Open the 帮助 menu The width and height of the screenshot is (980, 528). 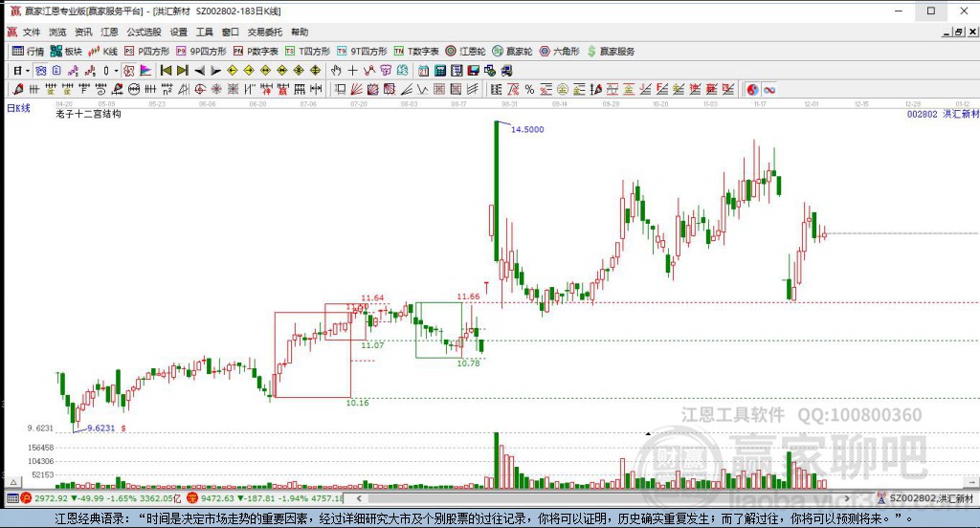(x=300, y=32)
